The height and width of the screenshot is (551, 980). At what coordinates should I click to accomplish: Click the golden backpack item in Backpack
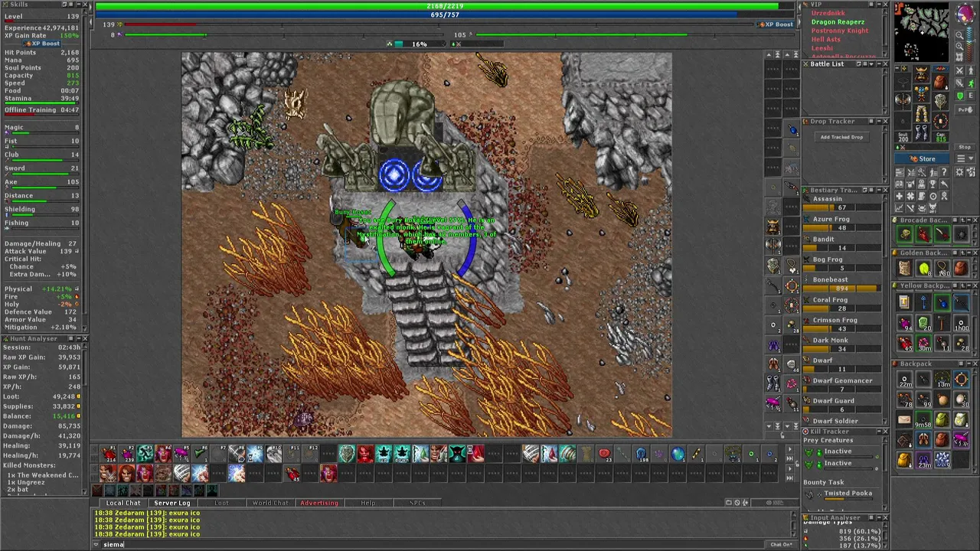[x=904, y=460]
